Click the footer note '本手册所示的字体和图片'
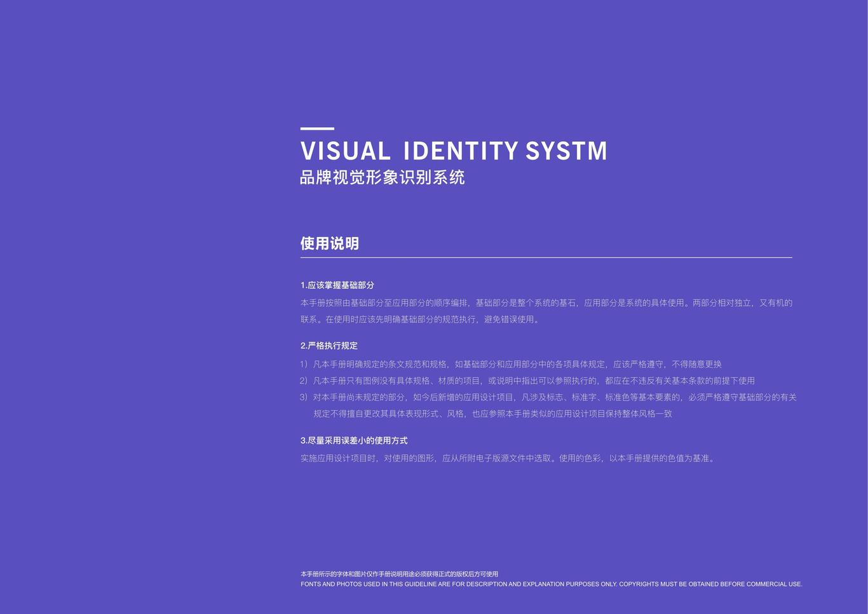 399,574
